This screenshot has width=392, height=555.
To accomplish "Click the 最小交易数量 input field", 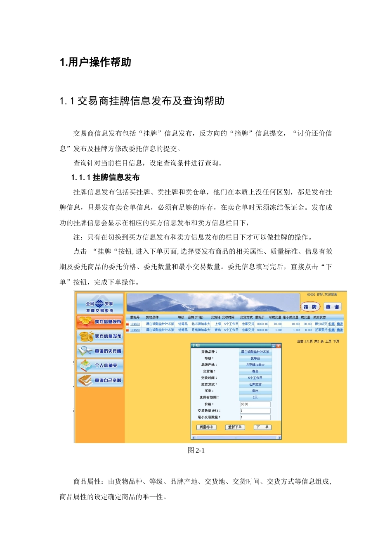I will pos(255,417).
